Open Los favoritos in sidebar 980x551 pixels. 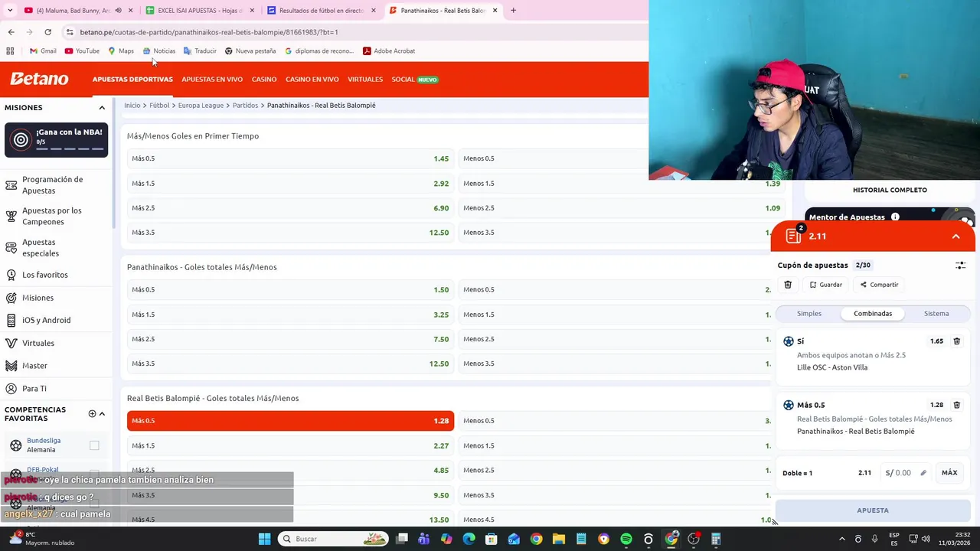55,275
